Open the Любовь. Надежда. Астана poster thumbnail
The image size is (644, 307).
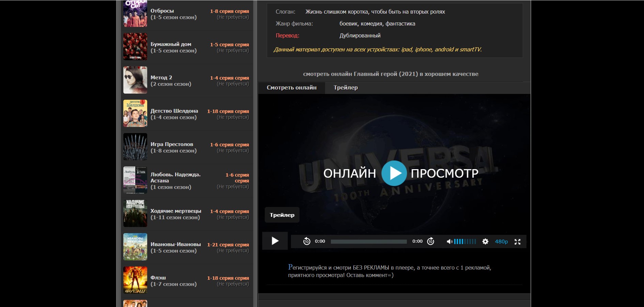pos(135,180)
